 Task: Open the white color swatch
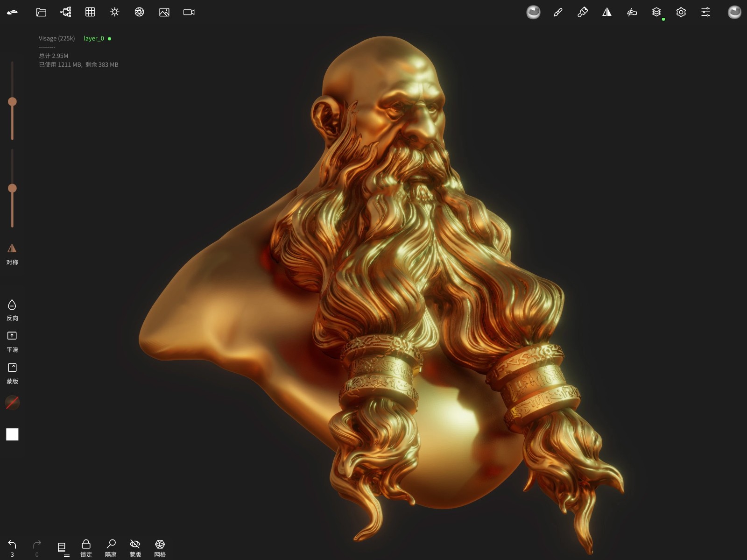click(x=12, y=434)
